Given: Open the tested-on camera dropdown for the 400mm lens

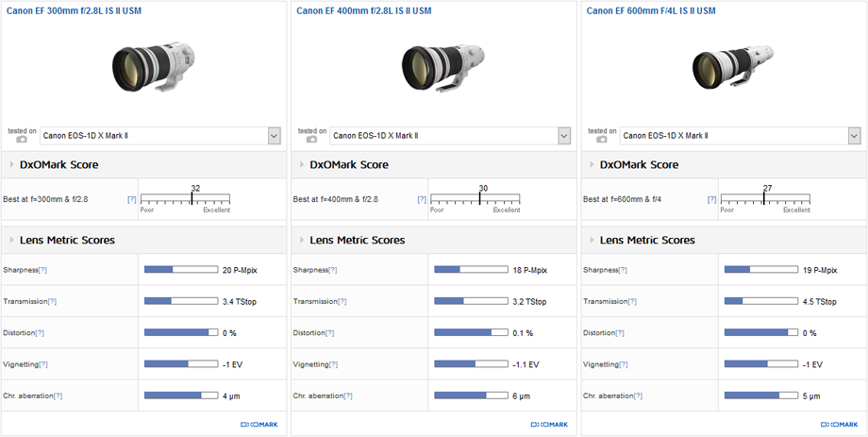Looking at the screenshot, I should (450, 136).
